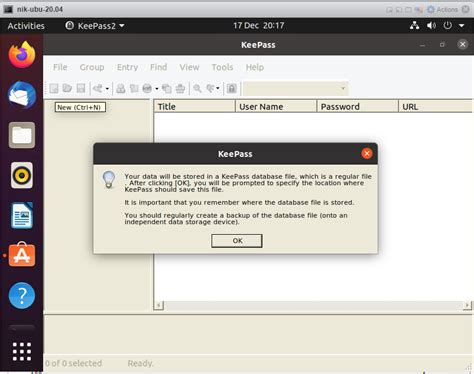Screen dimensions: 474x374
Task: Click the Copy User Name toolbar icon
Action: 121,88
